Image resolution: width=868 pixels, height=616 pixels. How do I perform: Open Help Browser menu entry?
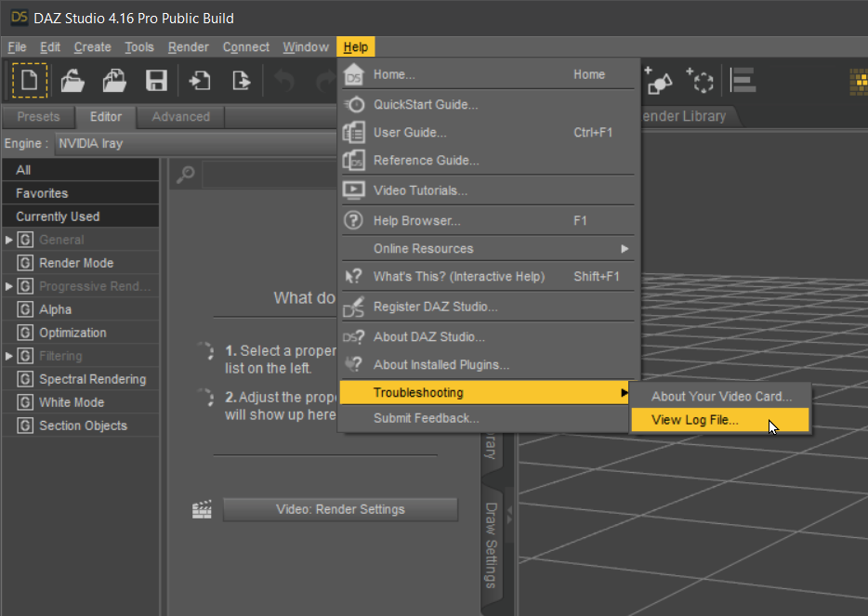488,221
